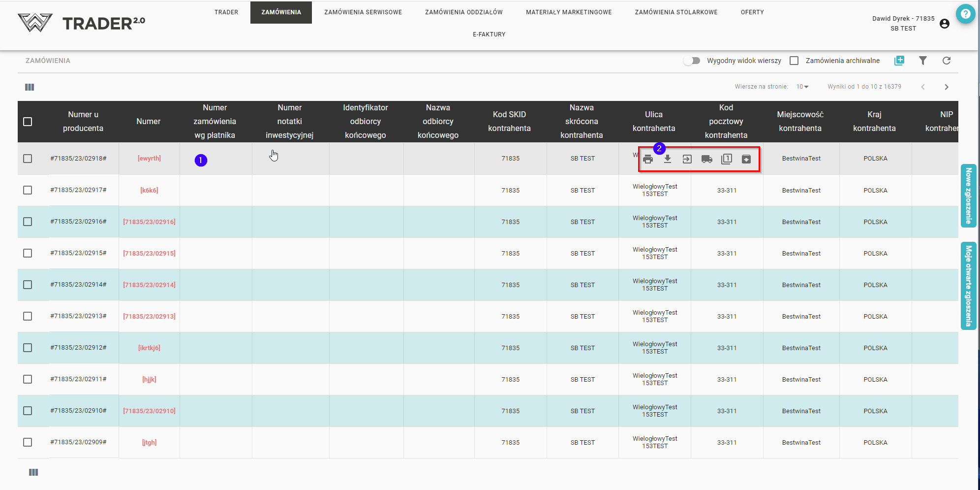Click the duplicate order icon in row actions
980x490 pixels.
[727, 159]
